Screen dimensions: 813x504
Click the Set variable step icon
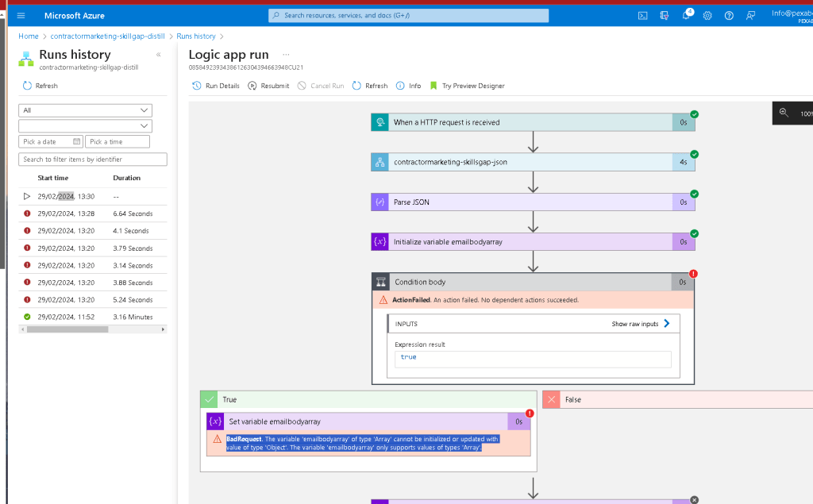click(x=215, y=421)
